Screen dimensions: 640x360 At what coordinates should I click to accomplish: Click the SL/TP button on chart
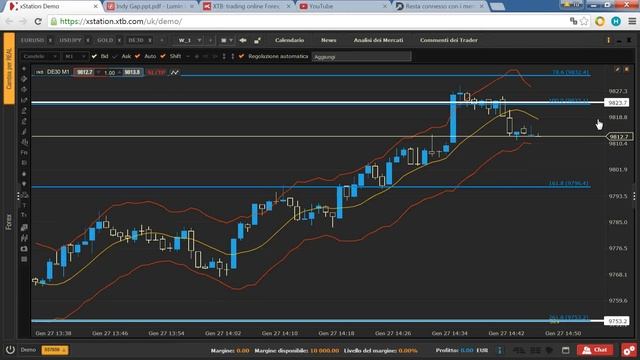tap(156, 72)
